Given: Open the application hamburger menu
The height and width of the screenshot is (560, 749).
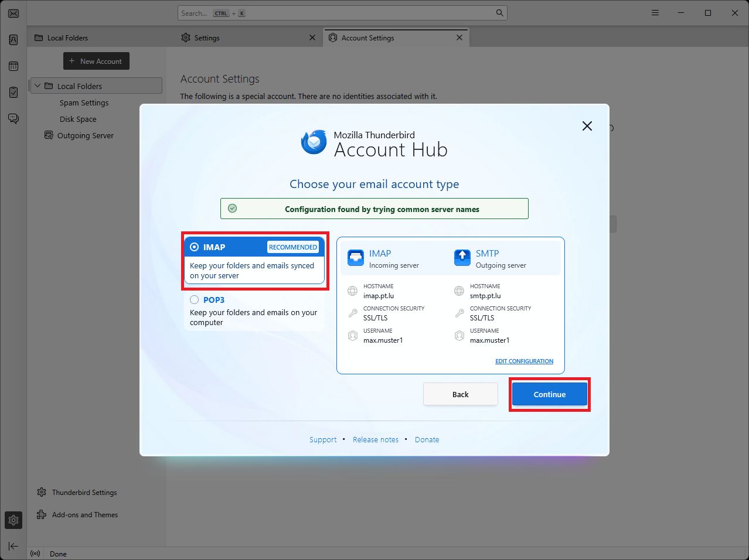Looking at the screenshot, I should coord(655,13).
